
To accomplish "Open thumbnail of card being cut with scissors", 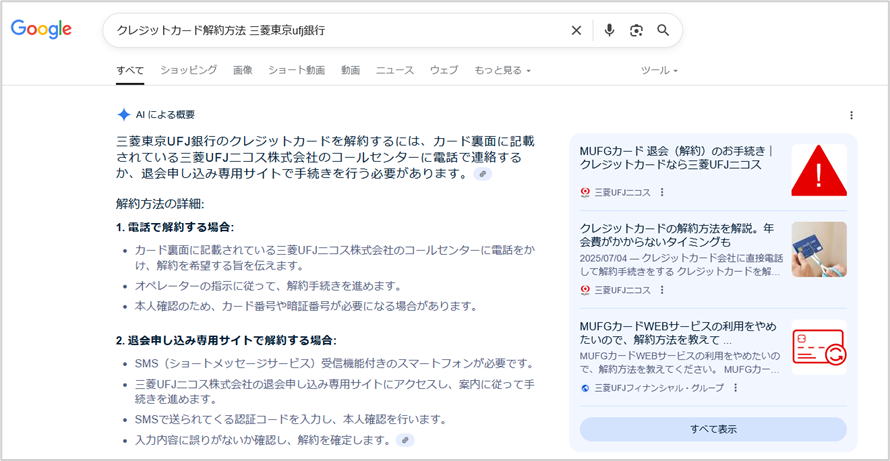I will pyautogui.click(x=818, y=249).
